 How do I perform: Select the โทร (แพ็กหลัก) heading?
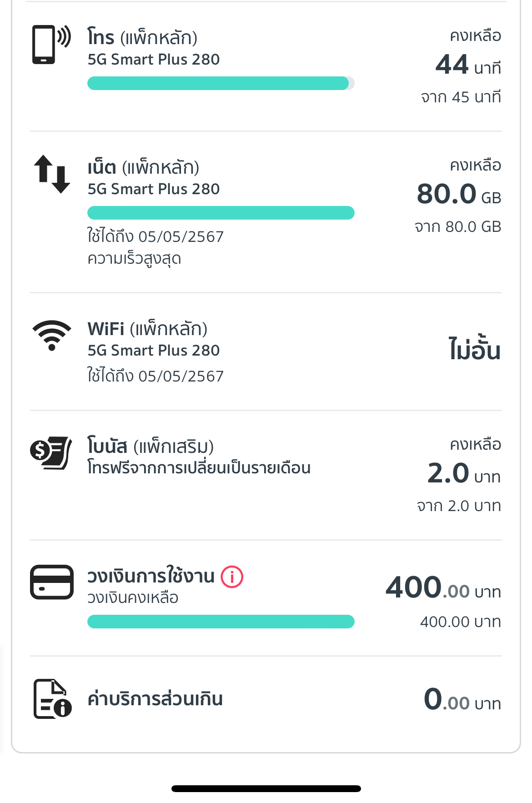pos(142,37)
